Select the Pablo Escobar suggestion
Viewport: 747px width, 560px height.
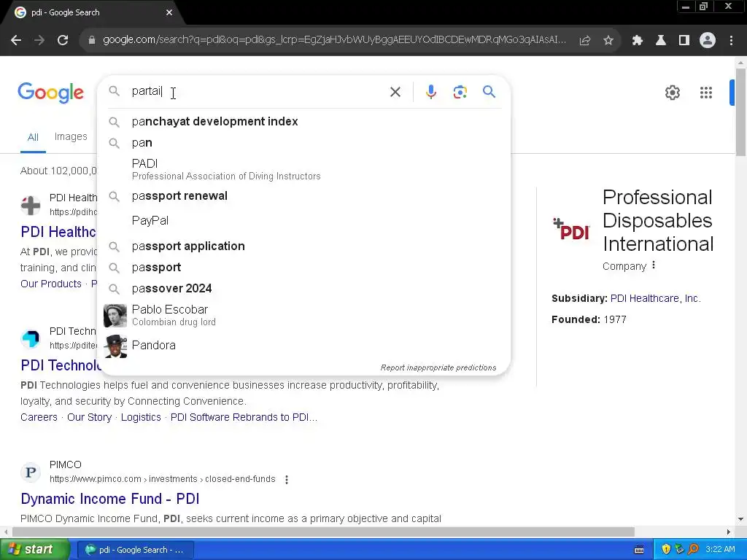(304, 315)
